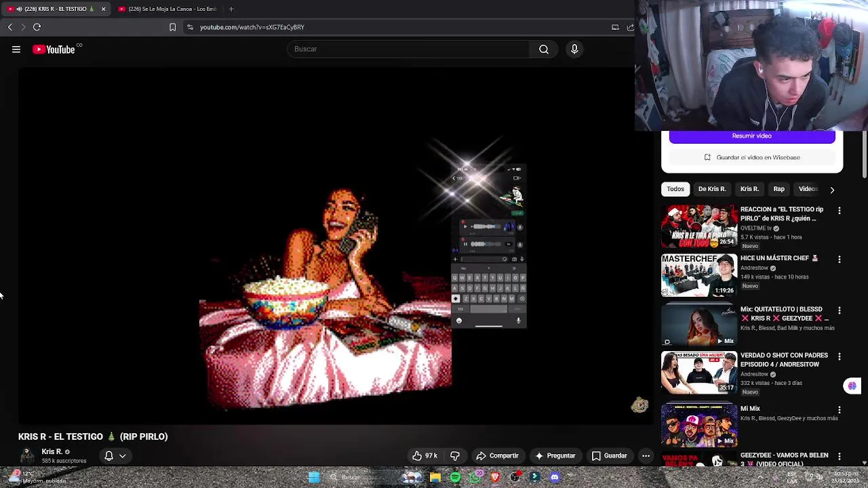868x488 pixels.
Task: Open File Explorer from the taskbar
Action: point(435,478)
